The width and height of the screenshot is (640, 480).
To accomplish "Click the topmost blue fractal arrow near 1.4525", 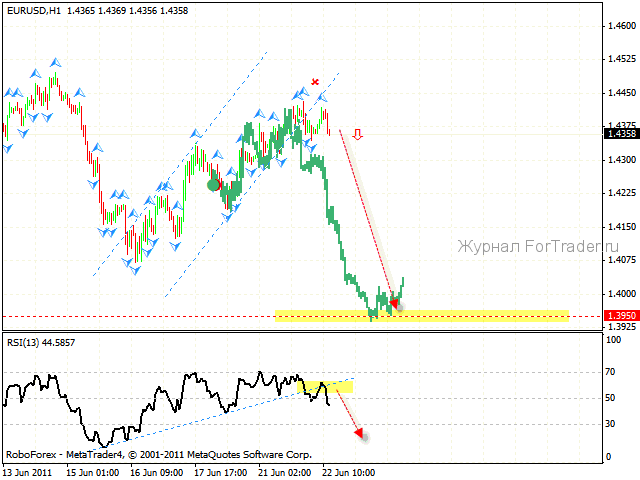I will (55, 63).
